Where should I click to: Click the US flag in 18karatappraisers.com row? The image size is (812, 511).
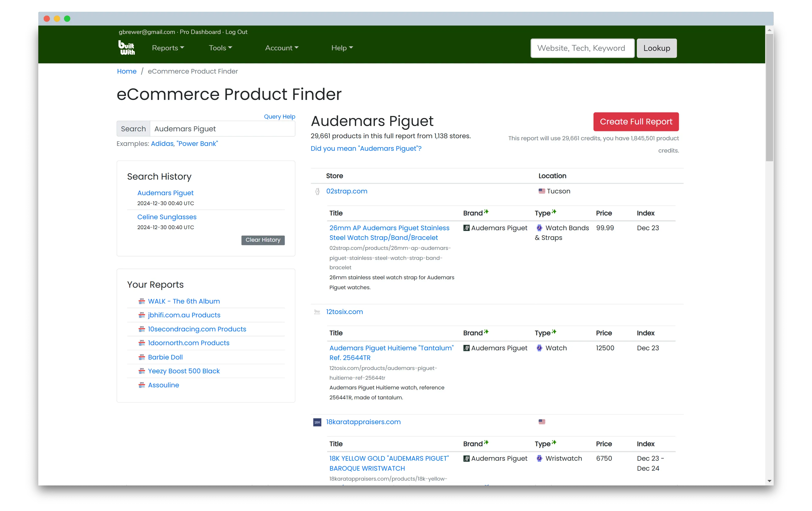542,422
